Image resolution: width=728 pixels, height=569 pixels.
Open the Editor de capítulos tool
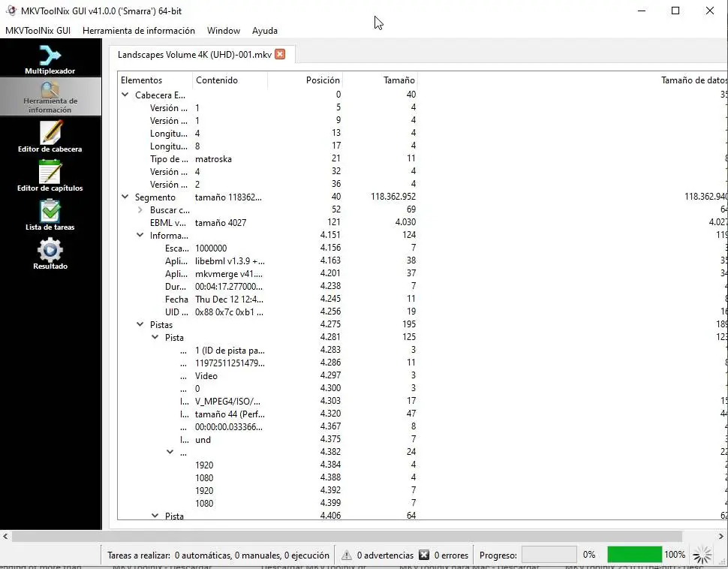(50, 175)
